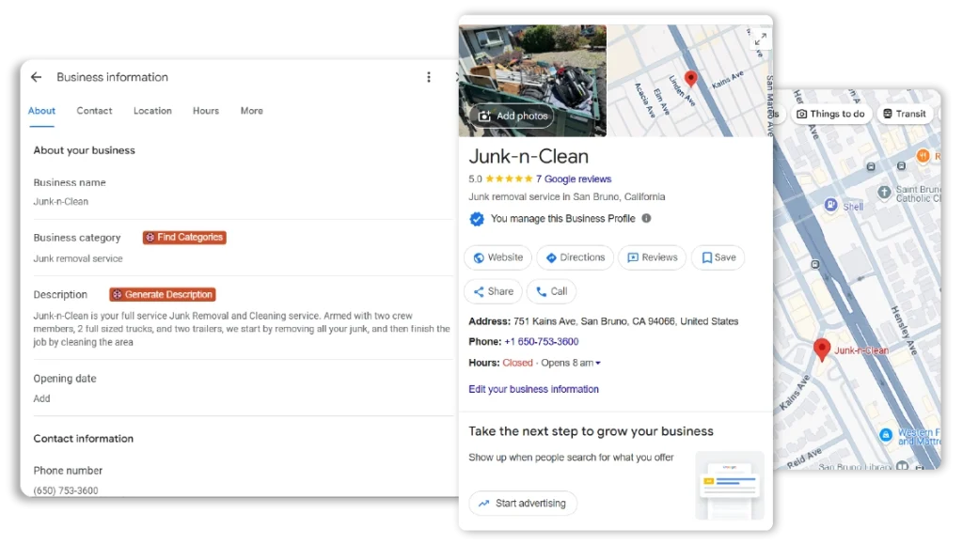
Task: Switch to the Contact tab
Action: click(94, 111)
